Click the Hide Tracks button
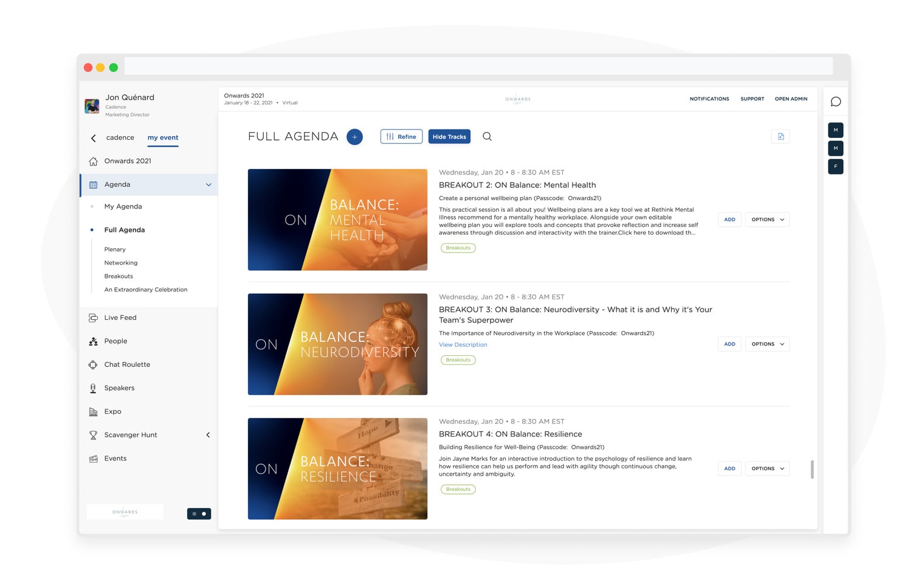 pos(449,137)
